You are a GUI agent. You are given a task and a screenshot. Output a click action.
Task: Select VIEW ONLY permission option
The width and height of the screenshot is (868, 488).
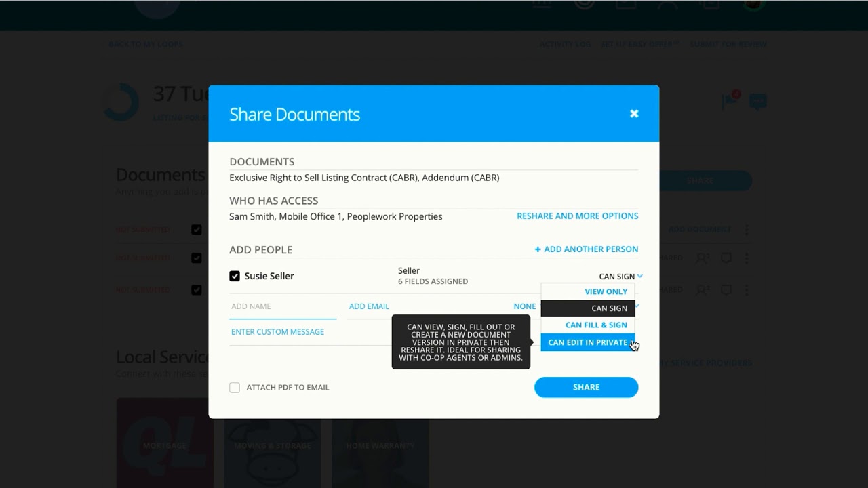pos(588,292)
